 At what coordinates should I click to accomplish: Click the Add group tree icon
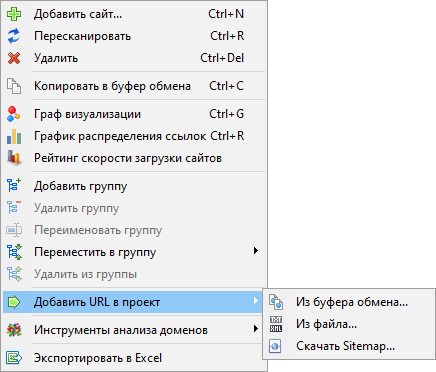point(14,186)
